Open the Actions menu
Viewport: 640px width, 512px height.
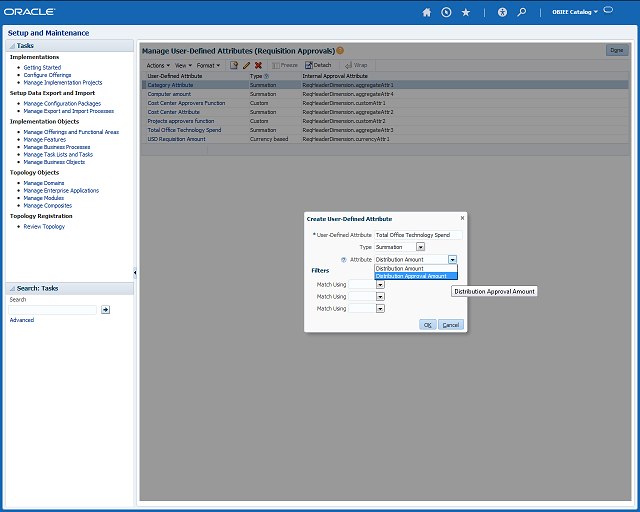tap(158, 65)
